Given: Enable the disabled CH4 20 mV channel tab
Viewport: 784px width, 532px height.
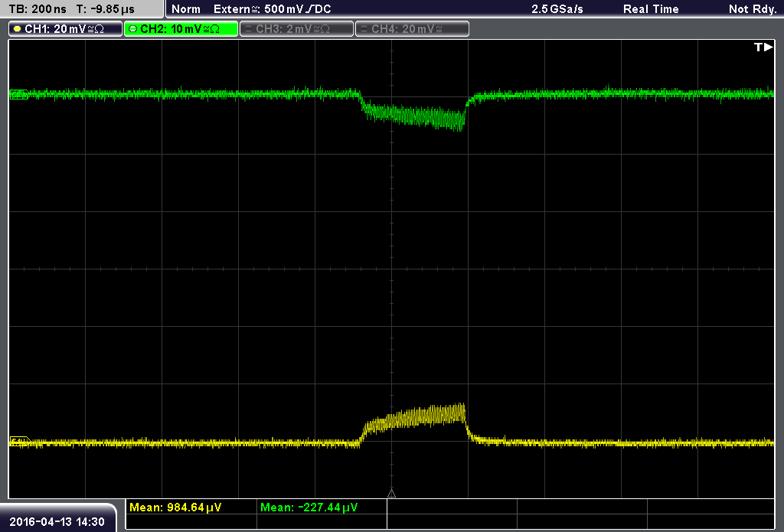Looking at the screenshot, I should click(412, 29).
